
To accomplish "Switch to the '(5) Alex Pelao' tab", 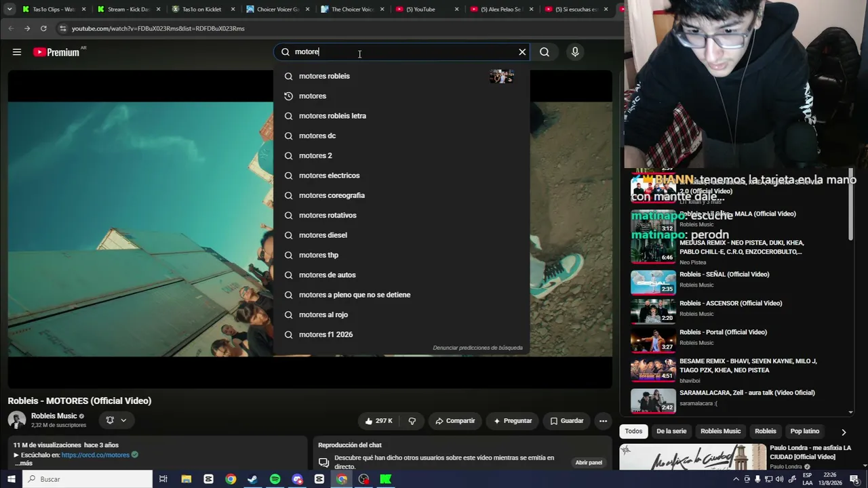I will pyautogui.click(x=502, y=9).
